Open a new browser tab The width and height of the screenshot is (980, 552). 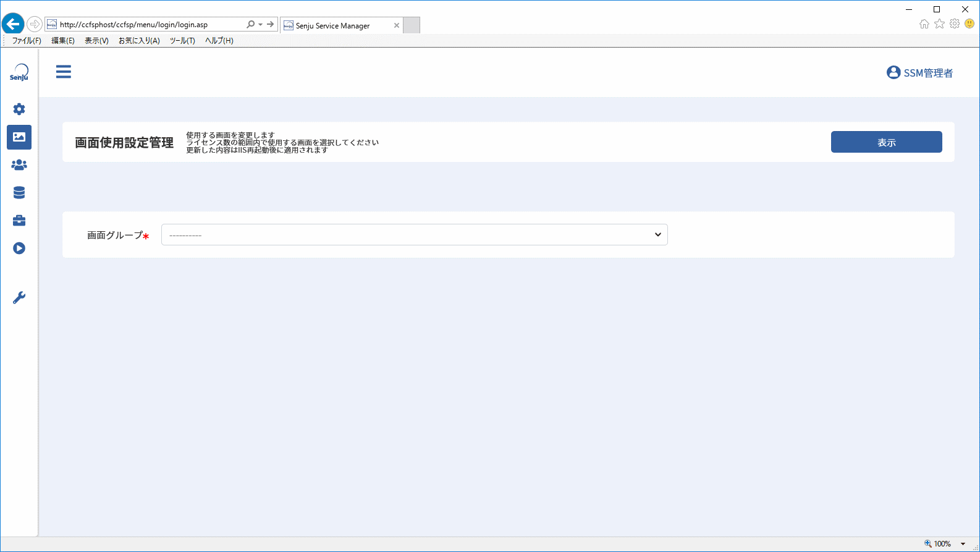pyautogui.click(x=412, y=25)
